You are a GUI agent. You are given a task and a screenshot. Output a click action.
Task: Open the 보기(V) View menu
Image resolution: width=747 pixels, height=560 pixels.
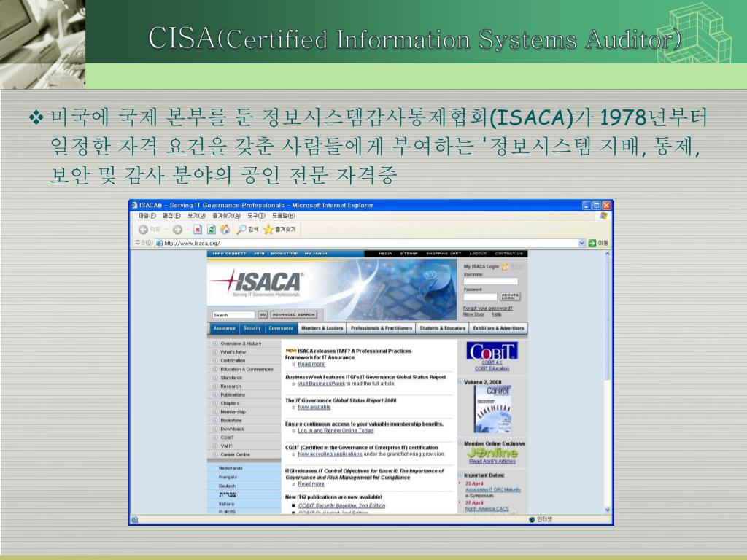[x=196, y=216]
